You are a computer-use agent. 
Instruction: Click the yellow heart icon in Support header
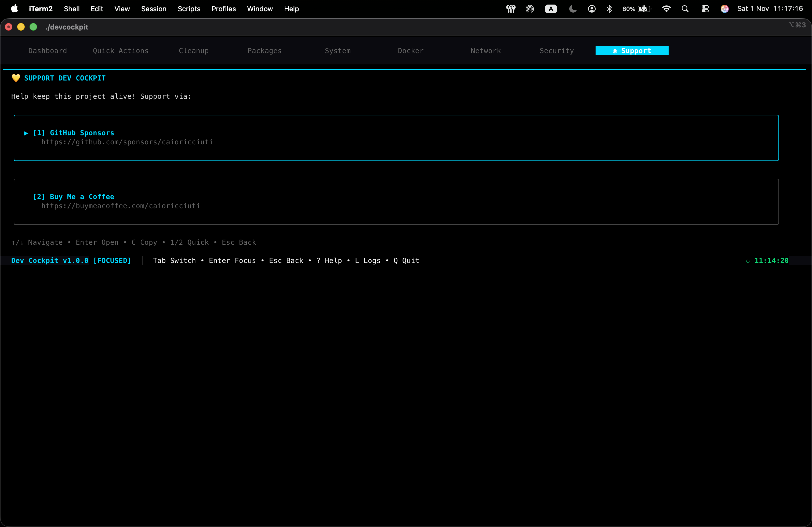tap(16, 78)
